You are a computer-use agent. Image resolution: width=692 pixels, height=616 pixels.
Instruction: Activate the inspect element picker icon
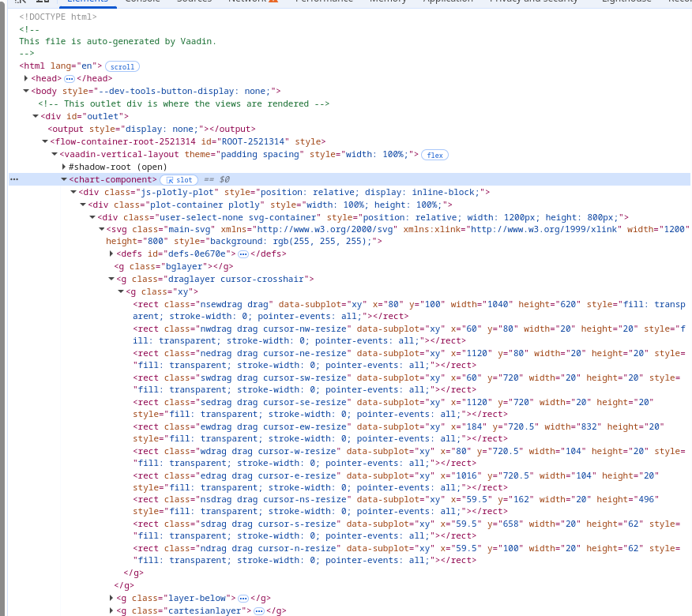coord(21,2)
